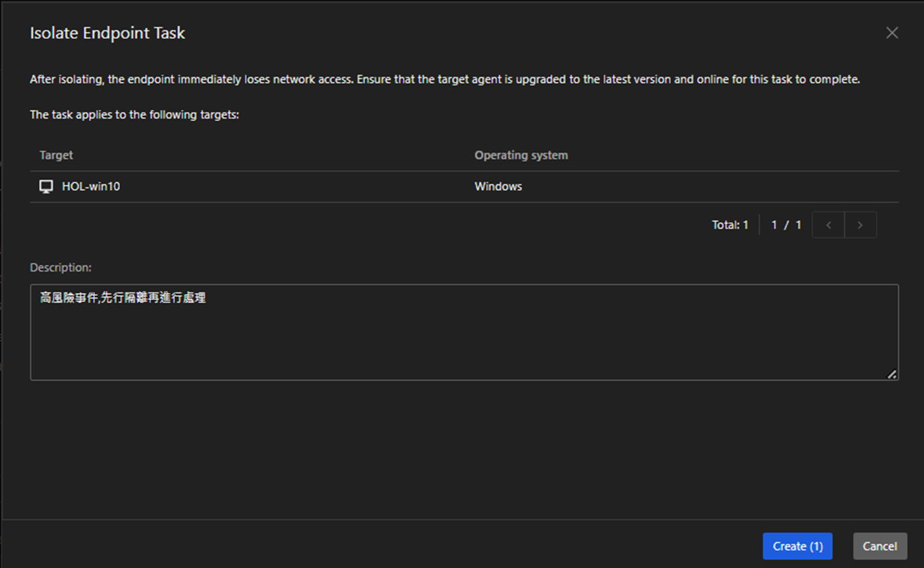Screen dimensions: 924x568
Task: Click the Operating system column header
Action: 521,155
